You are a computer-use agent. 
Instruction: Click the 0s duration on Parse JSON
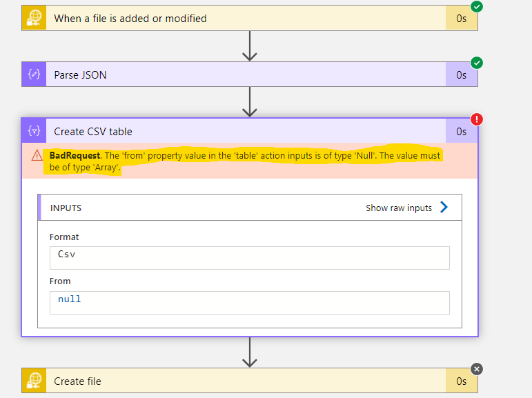[462, 74]
